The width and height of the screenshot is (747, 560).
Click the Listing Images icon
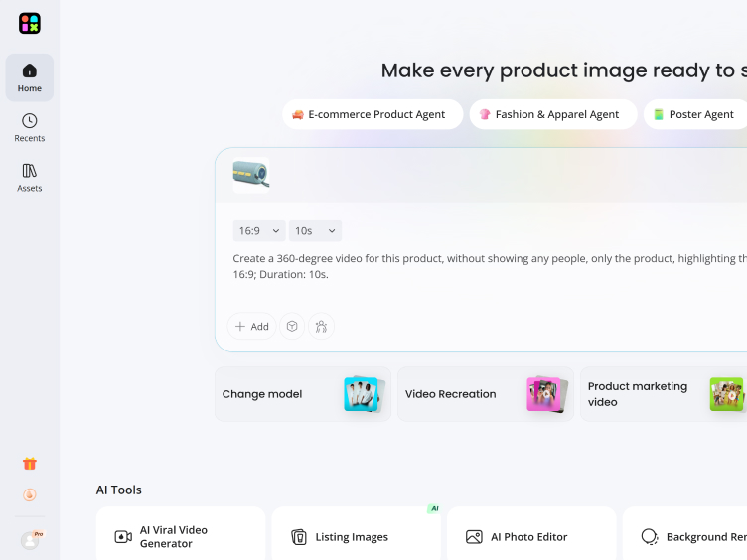pos(299,537)
